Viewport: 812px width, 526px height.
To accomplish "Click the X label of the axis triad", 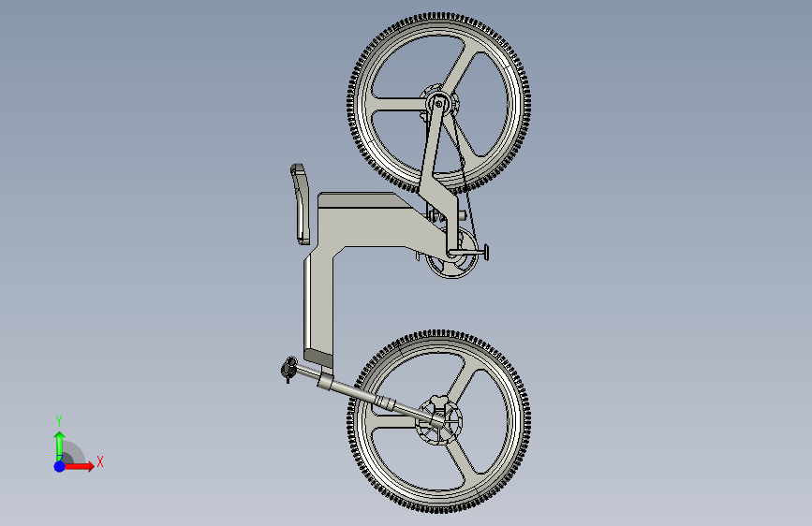I will (100, 461).
